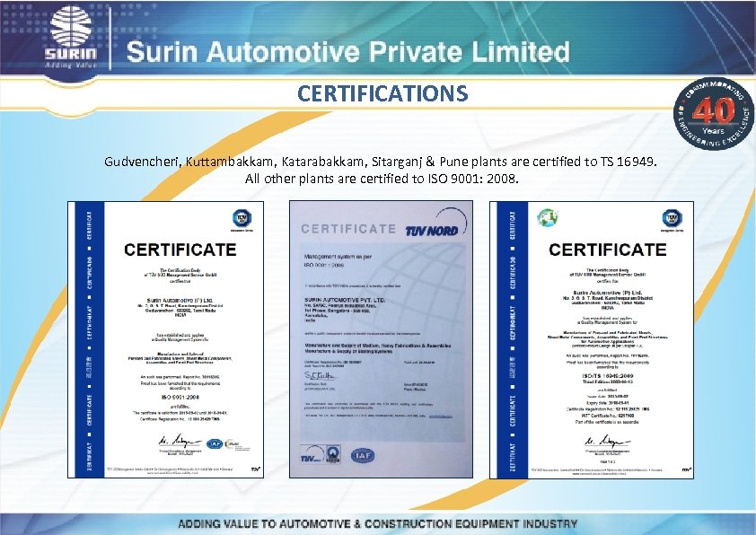Image resolution: width=756 pixels, height=535 pixels.
Task: Click the 40 Years commemorative badge
Action: tap(713, 114)
